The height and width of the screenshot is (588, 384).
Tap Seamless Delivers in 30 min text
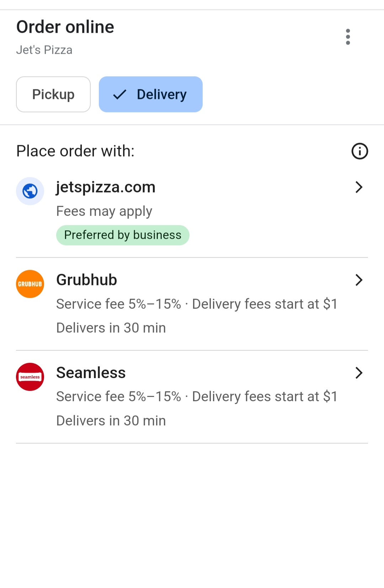(x=111, y=421)
